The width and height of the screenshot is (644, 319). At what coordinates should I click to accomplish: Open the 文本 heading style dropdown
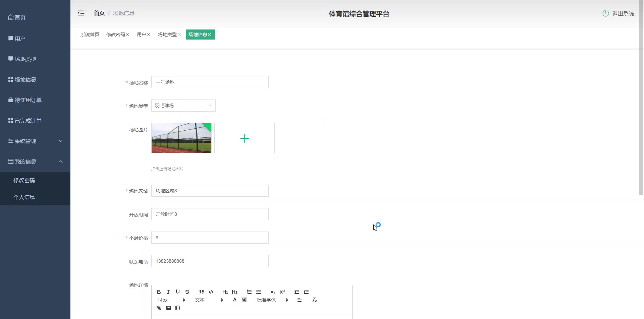coord(209,300)
